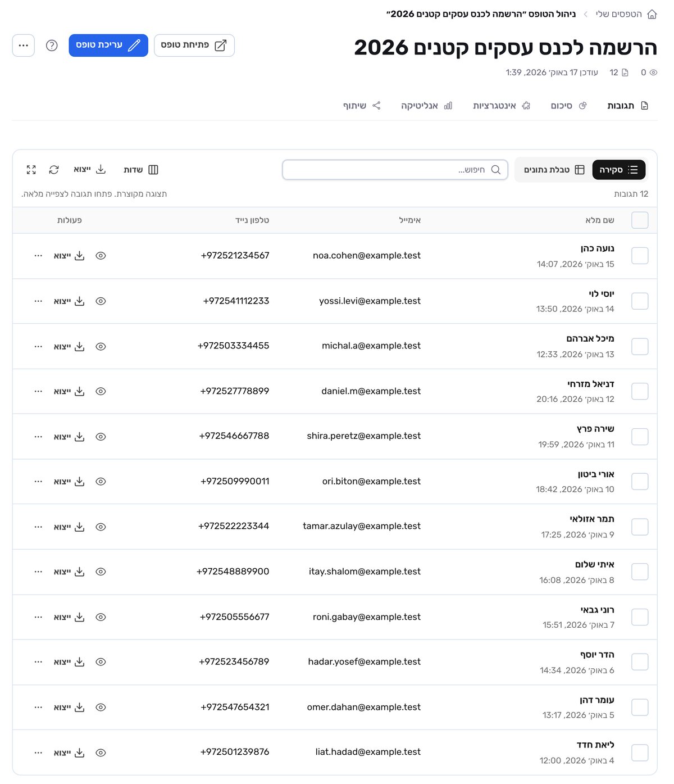View response of יוסי לוי (eye icon)

click(101, 301)
